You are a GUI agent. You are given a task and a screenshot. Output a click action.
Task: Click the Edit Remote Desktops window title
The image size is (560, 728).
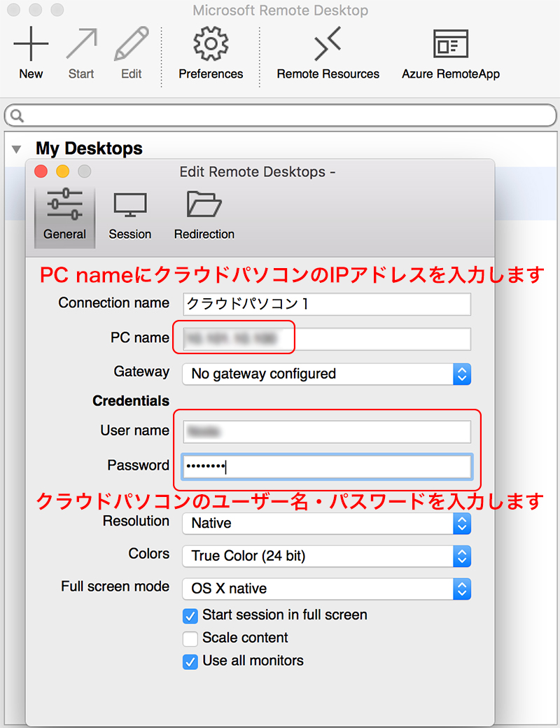[x=257, y=172]
